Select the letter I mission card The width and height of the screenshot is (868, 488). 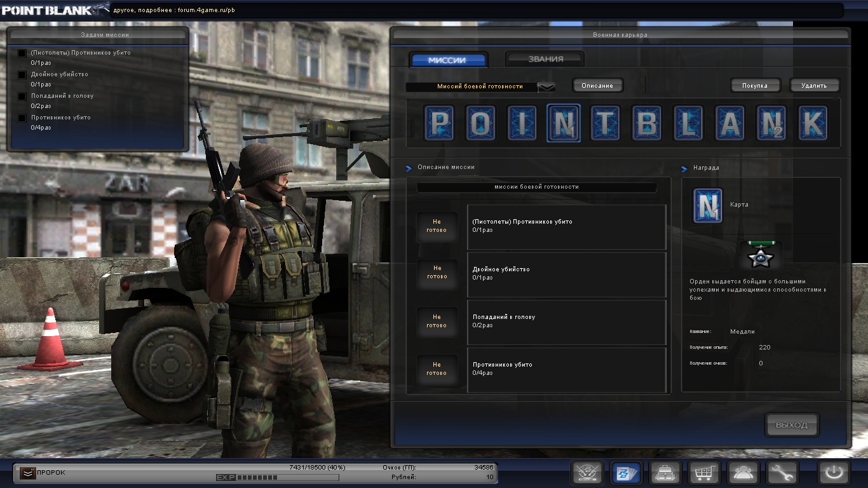tap(522, 123)
